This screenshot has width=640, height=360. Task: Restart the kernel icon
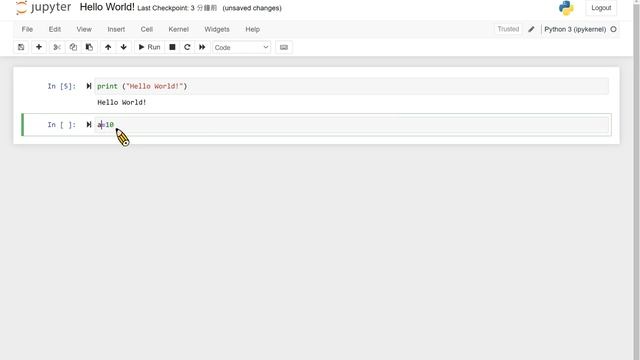(x=187, y=47)
